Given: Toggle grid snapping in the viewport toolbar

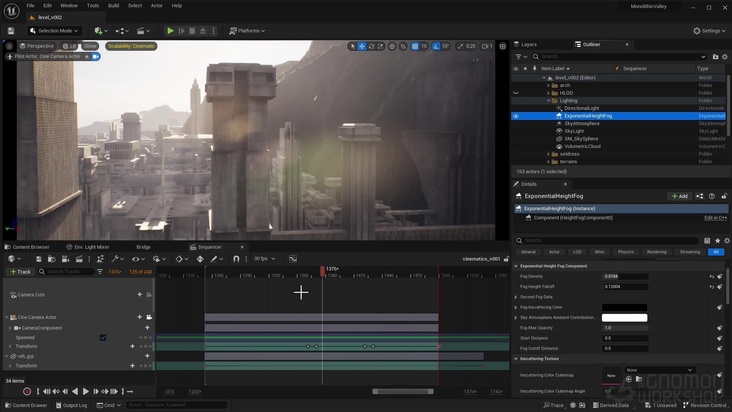Looking at the screenshot, I should point(415,46).
